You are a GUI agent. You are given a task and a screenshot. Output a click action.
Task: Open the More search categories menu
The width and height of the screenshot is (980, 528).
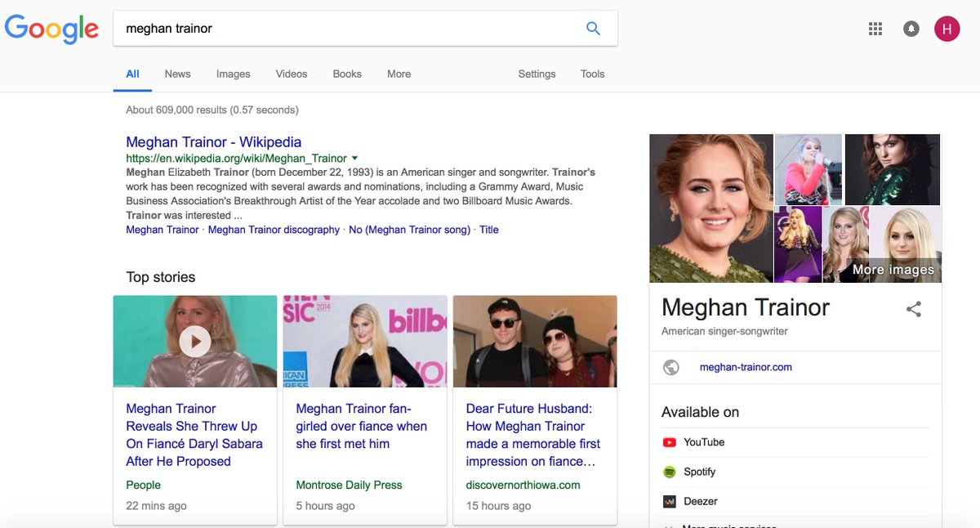tap(399, 74)
